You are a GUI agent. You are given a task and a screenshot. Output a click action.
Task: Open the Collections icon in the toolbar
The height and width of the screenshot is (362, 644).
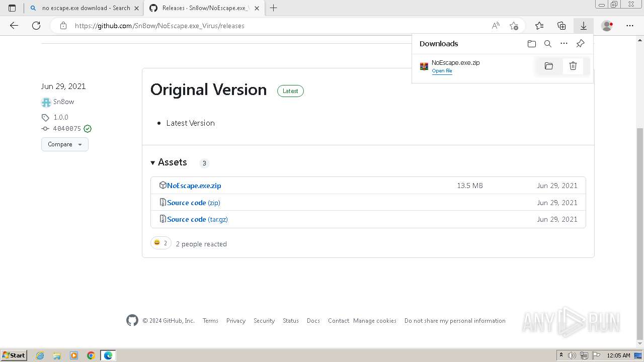point(561,26)
